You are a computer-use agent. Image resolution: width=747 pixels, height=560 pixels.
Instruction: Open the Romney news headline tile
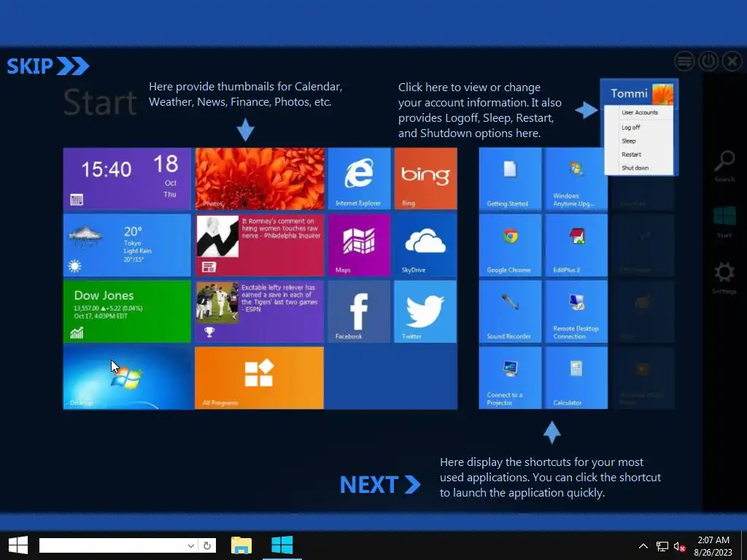pyautogui.click(x=260, y=245)
